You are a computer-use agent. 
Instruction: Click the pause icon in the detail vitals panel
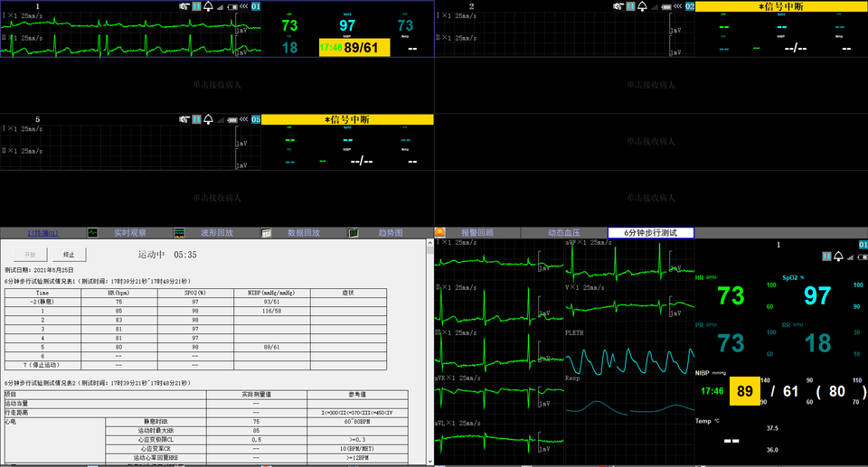(x=826, y=257)
